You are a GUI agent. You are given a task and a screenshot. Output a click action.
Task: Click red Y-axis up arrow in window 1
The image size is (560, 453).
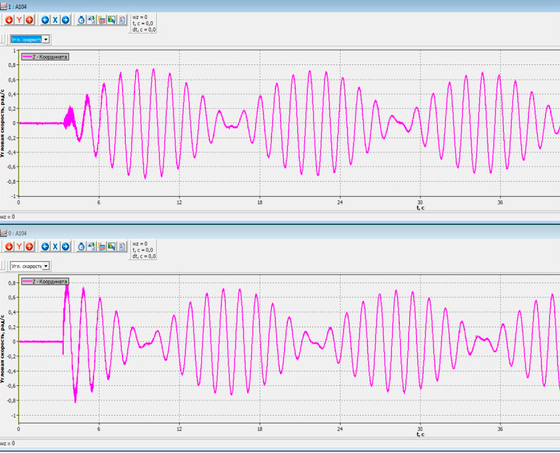click(x=29, y=20)
